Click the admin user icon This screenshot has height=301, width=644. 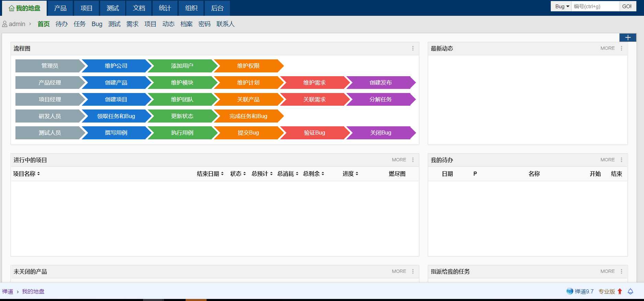click(5, 24)
